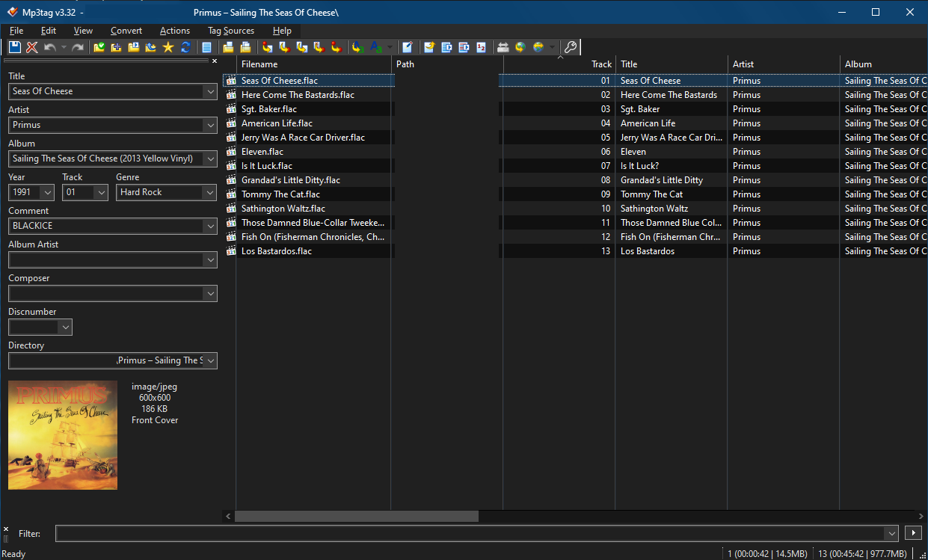Open the Extended Tags editor icon

point(406,47)
